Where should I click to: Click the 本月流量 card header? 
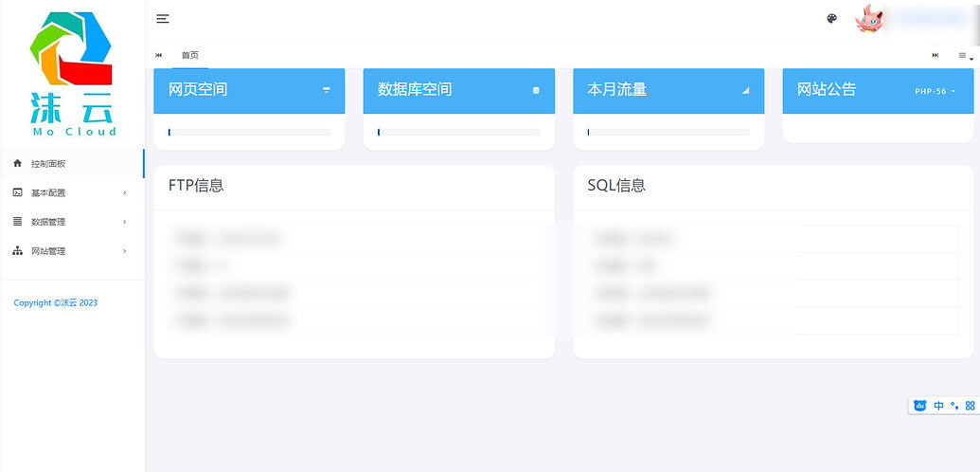click(x=668, y=91)
